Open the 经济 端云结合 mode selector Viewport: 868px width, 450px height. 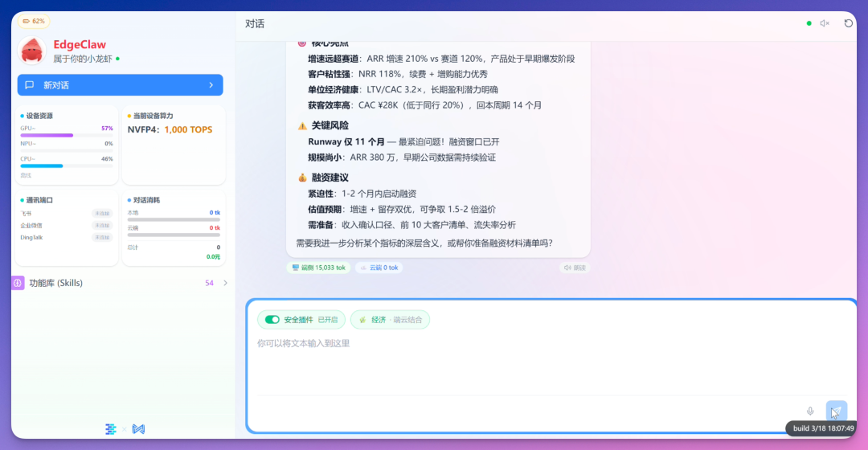[x=391, y=319]
